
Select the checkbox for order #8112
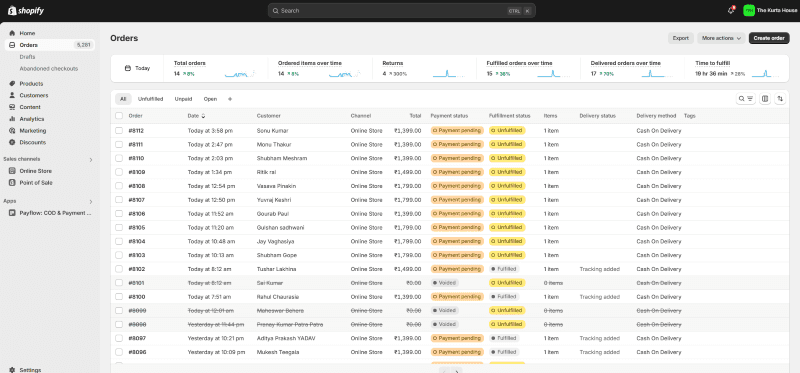(x=119, y=131)
